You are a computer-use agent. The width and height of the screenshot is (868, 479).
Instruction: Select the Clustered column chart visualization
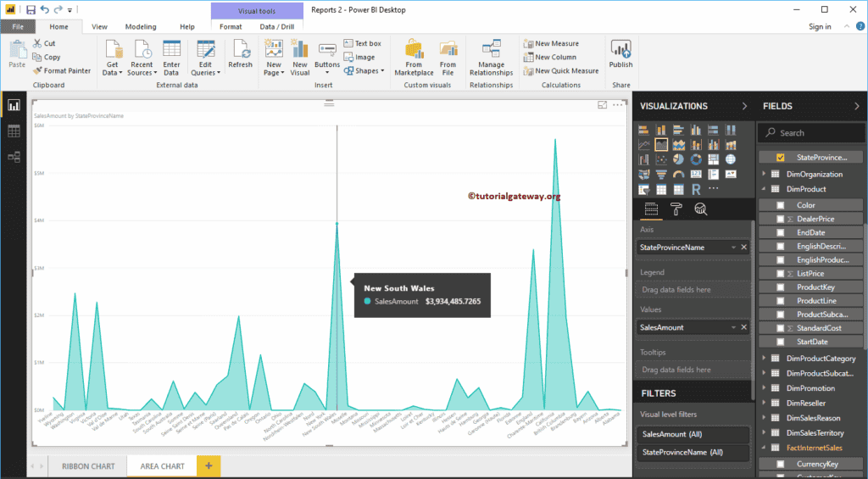[x=696, y=130]
